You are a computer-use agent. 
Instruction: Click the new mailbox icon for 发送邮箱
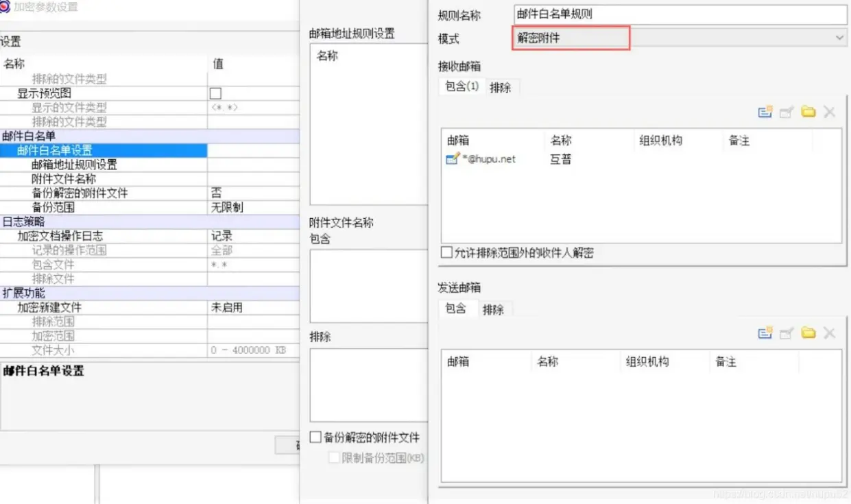click(765, 333)
